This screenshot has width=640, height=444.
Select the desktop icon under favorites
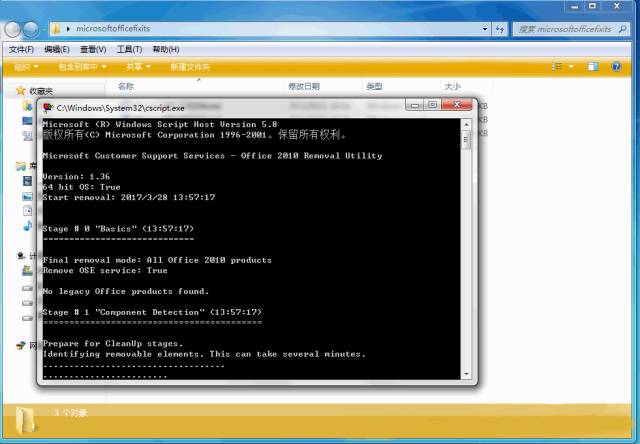[x=27, y=120]
